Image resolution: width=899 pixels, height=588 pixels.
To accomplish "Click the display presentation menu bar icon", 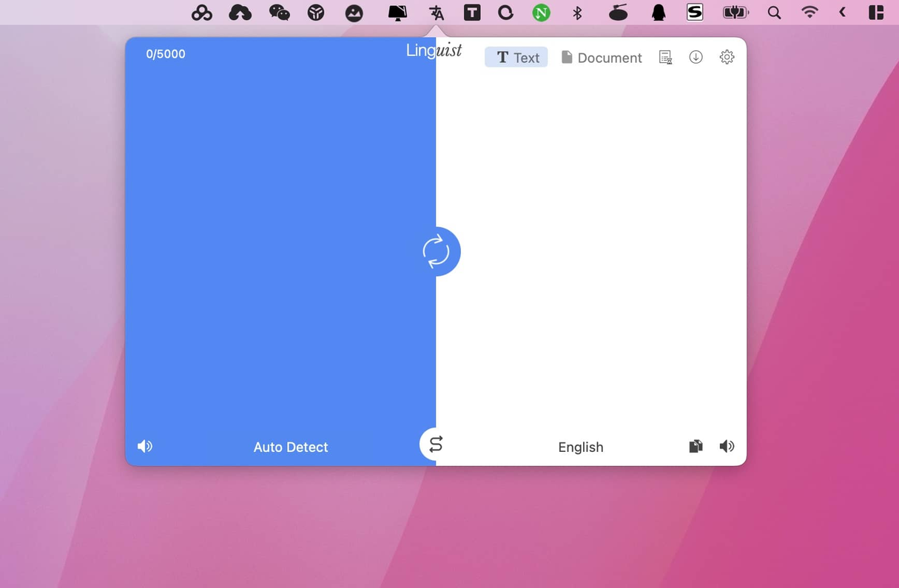I will coord(397,13).
